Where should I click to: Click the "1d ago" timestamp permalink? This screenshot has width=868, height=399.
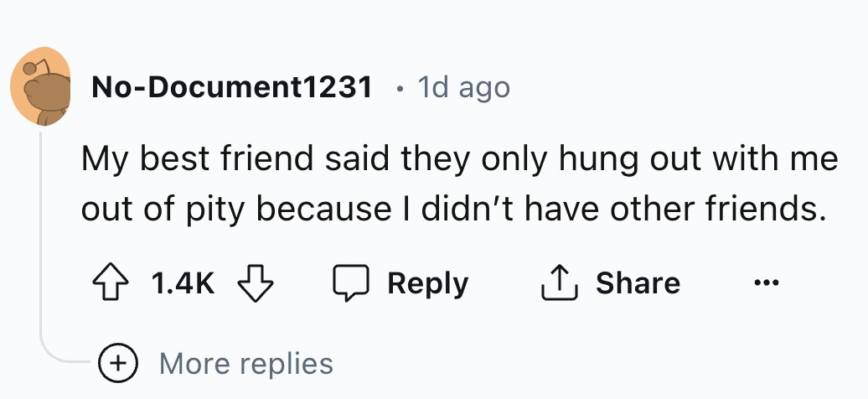tap(462, 86)
